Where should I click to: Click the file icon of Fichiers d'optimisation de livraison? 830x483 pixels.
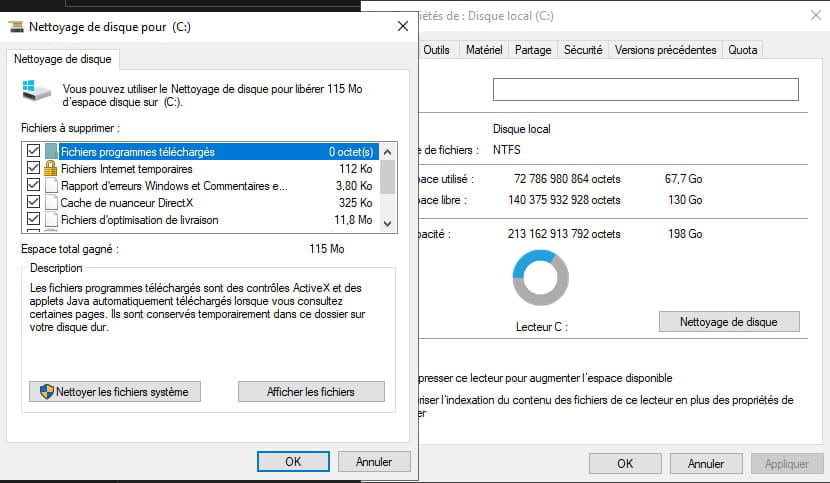51,219
